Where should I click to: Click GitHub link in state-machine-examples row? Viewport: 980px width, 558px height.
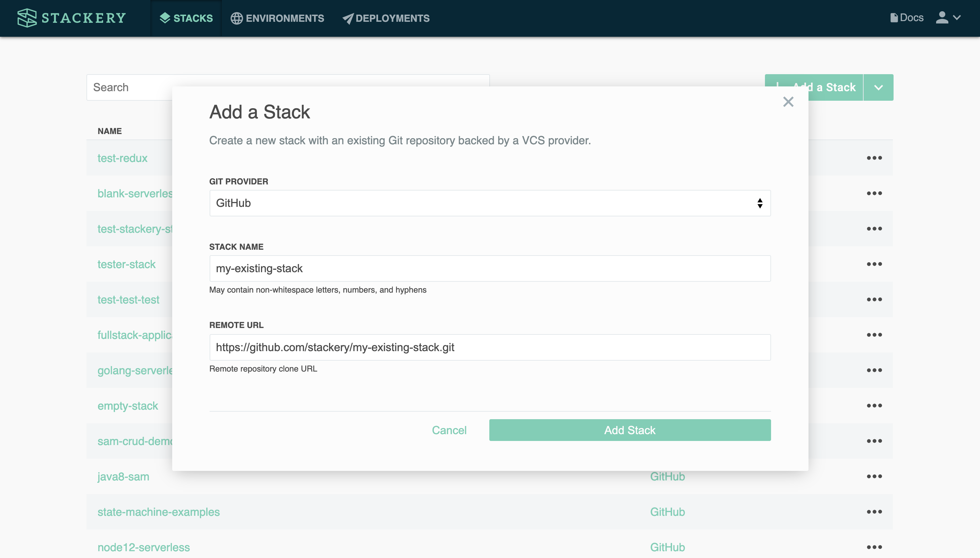(x=667, y=512)
